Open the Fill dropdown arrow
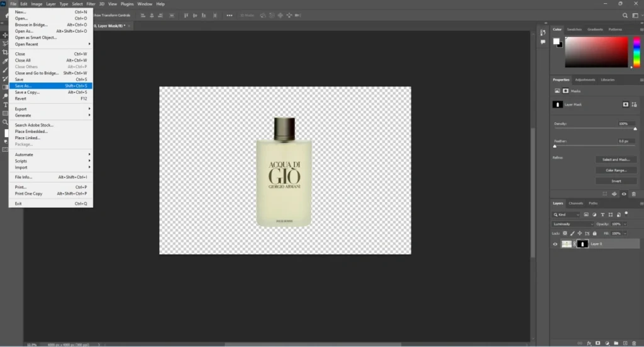 click(x=625, y=234)
